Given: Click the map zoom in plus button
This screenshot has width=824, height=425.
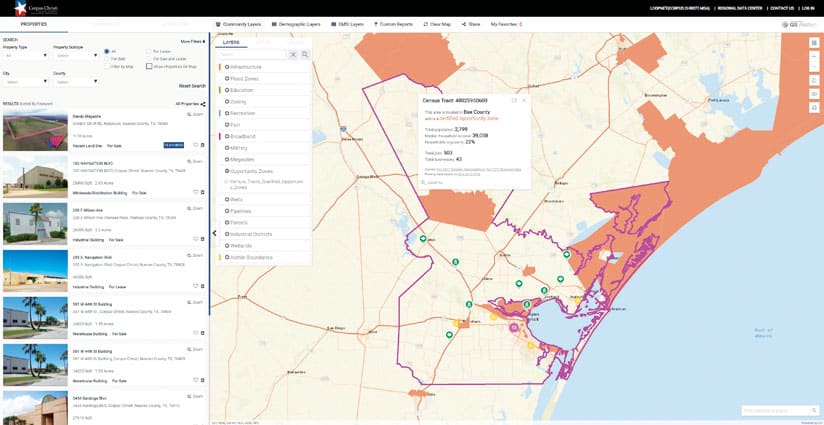Looking at the screenshot, I should point(814,58).
